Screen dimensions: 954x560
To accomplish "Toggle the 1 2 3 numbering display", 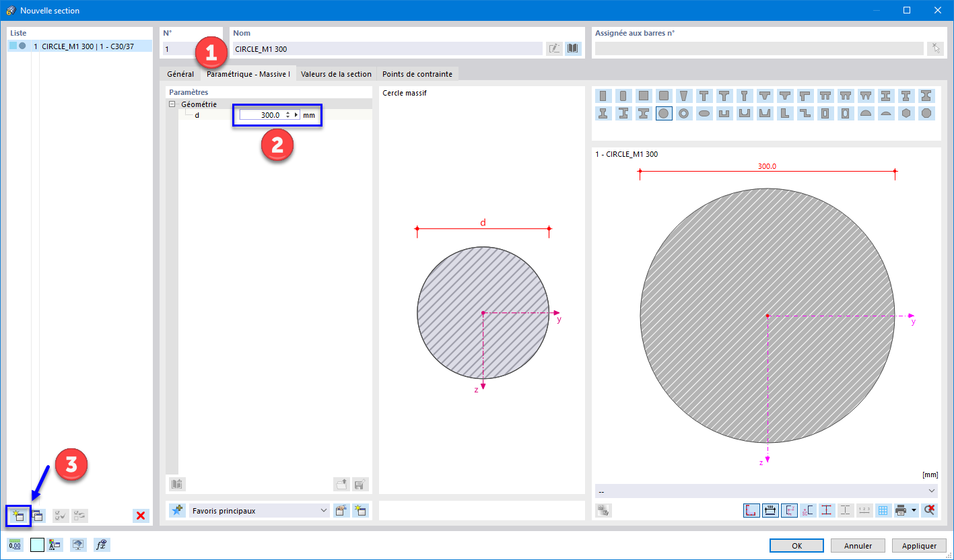I will tap(864, 510).
